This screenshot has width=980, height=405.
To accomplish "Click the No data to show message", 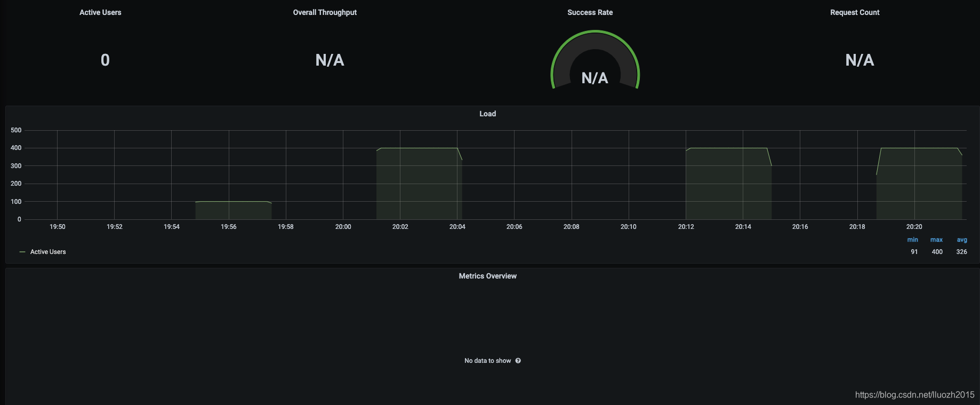I will 487,361.
